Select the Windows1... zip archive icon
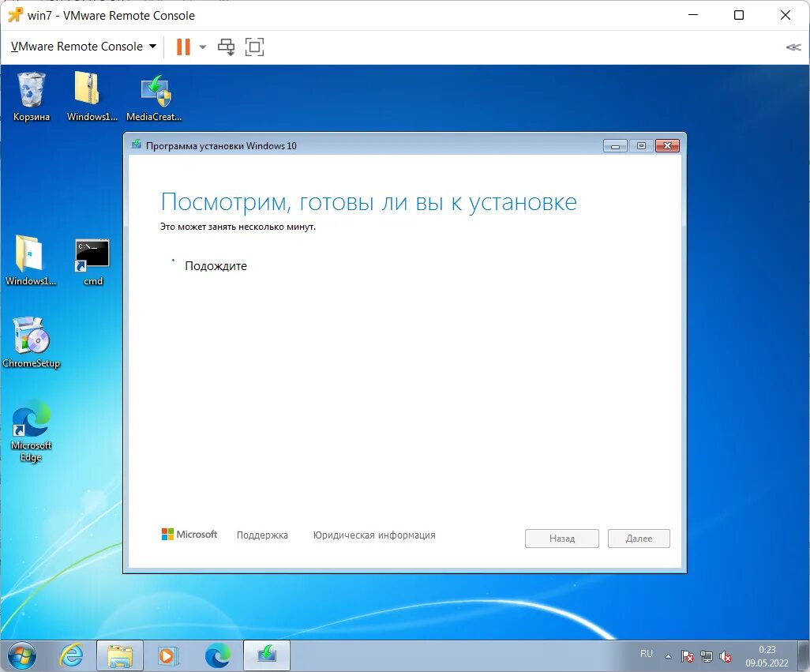 (x=92, y=97)
